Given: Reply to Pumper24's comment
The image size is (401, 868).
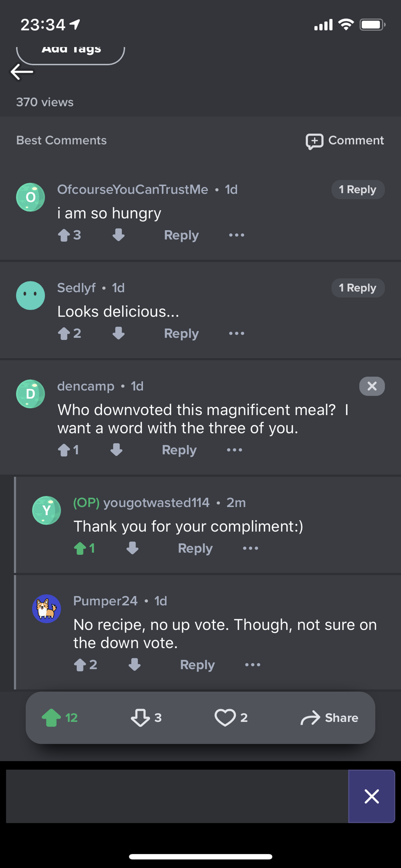Looking at the screenshot, I should click(x=197, y=665).
